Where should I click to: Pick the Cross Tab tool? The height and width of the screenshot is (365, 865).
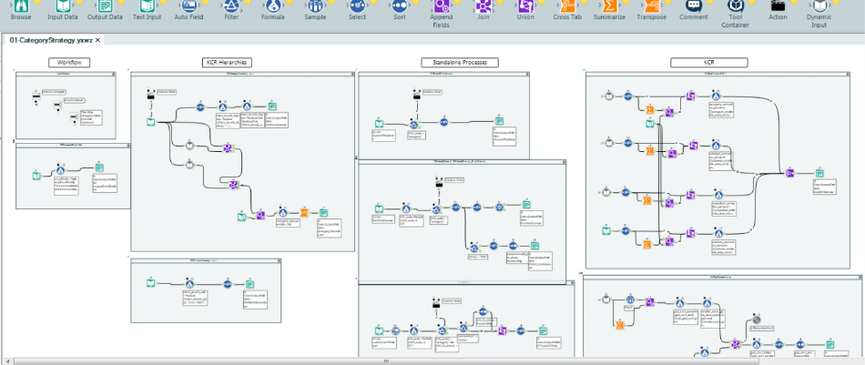tap(567, 7)
